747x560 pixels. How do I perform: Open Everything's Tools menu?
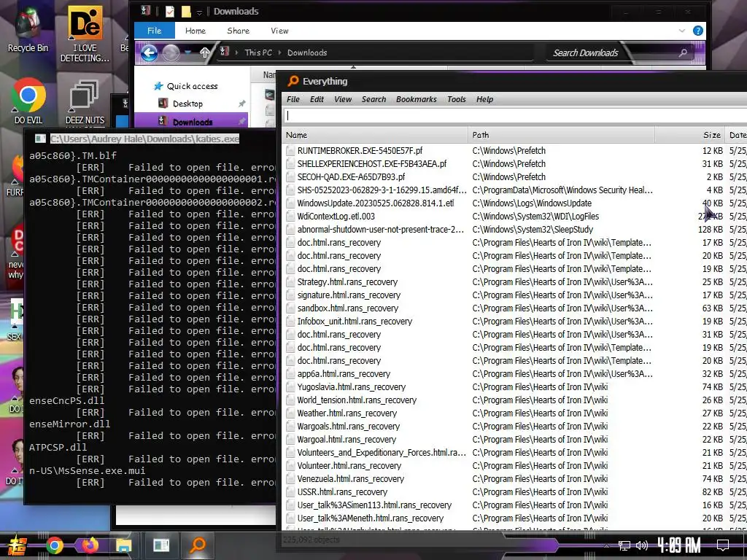point(457,99)
